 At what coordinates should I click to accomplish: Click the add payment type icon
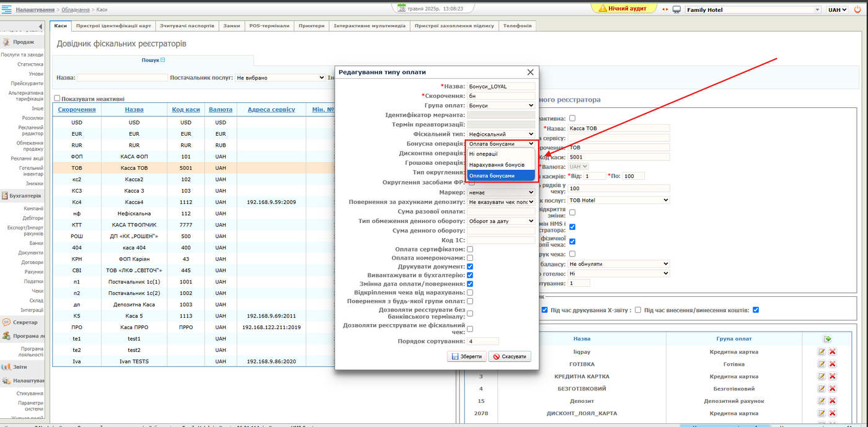[826, 339]
